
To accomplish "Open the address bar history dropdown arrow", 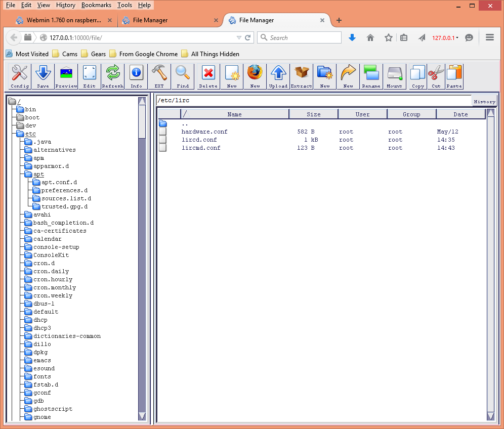I will (239, 37).
